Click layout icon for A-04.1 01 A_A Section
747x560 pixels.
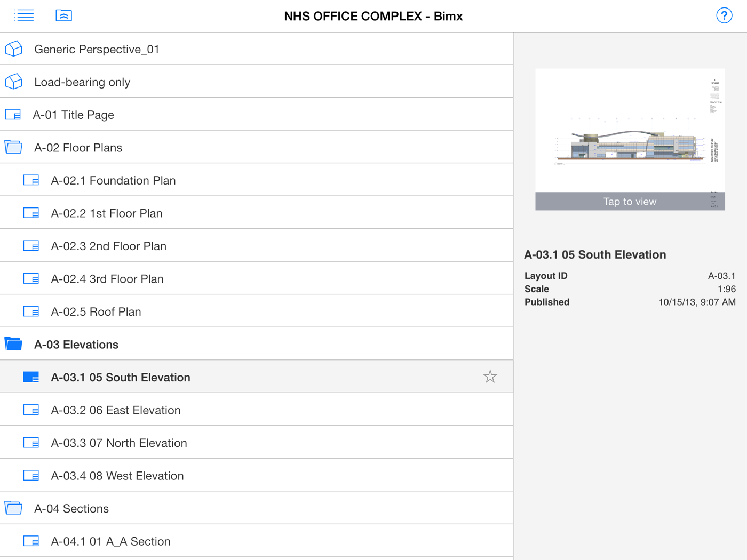(31, 541)
